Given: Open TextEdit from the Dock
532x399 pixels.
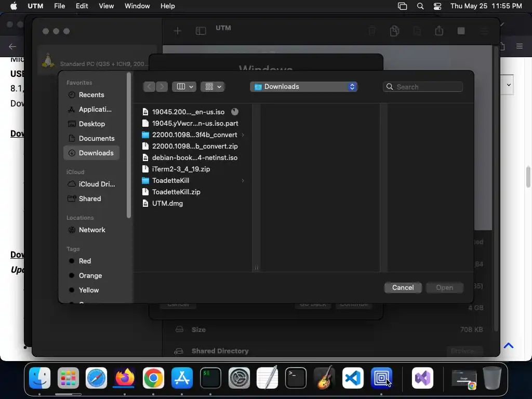Looking at the screenshot, I should [x=268, y=377].
